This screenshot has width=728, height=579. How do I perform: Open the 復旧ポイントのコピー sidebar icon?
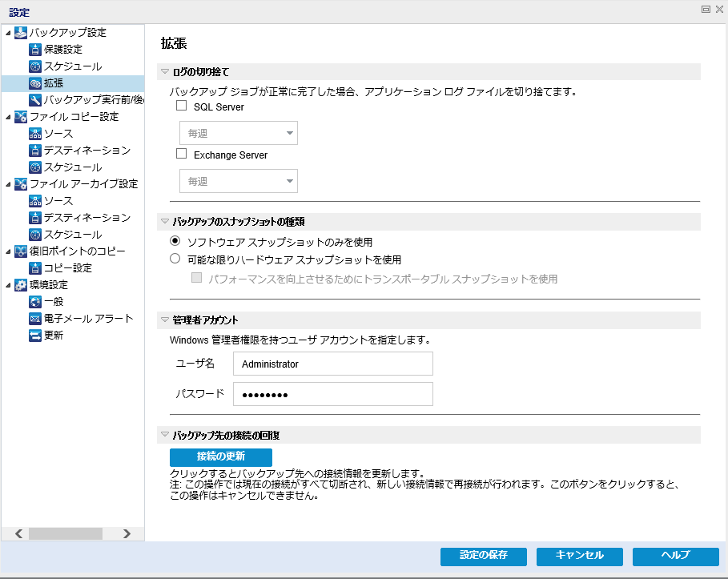coord(20,251)
